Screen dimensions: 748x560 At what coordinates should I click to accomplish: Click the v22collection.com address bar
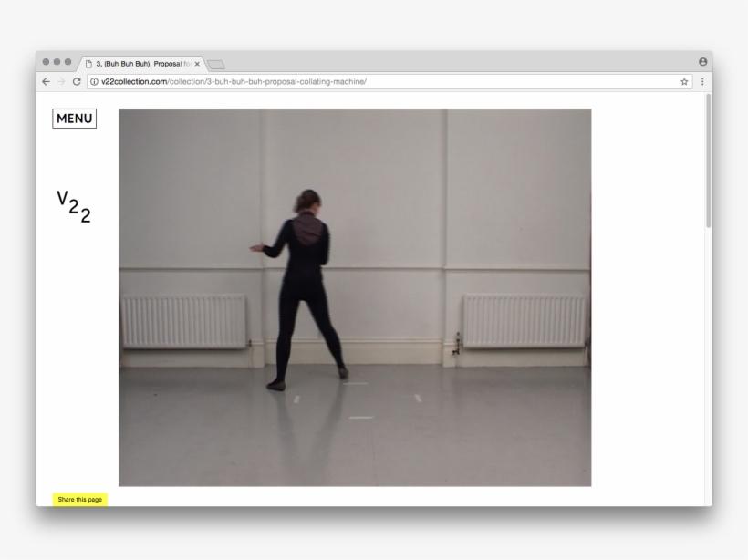365,81
